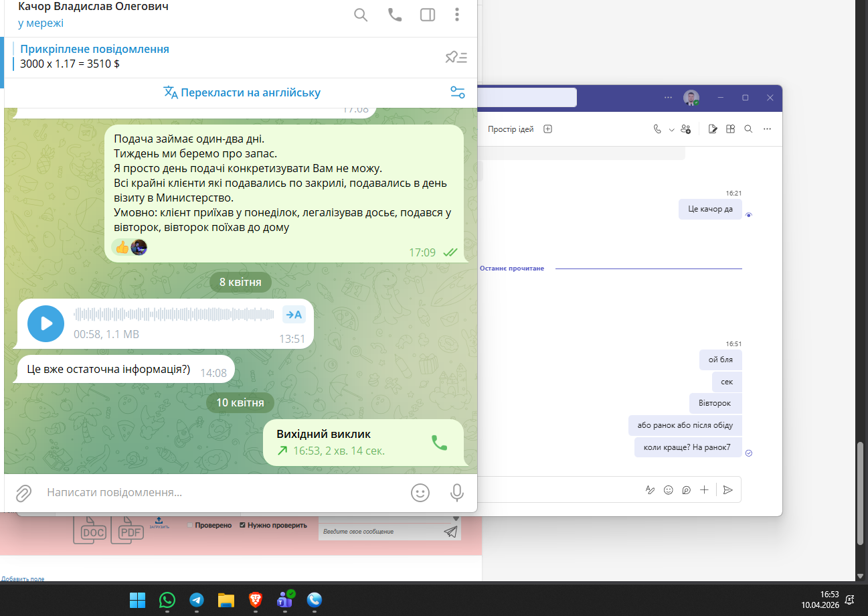
Task: Start audio call in Teams chat
Action: (x=657, y=129)
